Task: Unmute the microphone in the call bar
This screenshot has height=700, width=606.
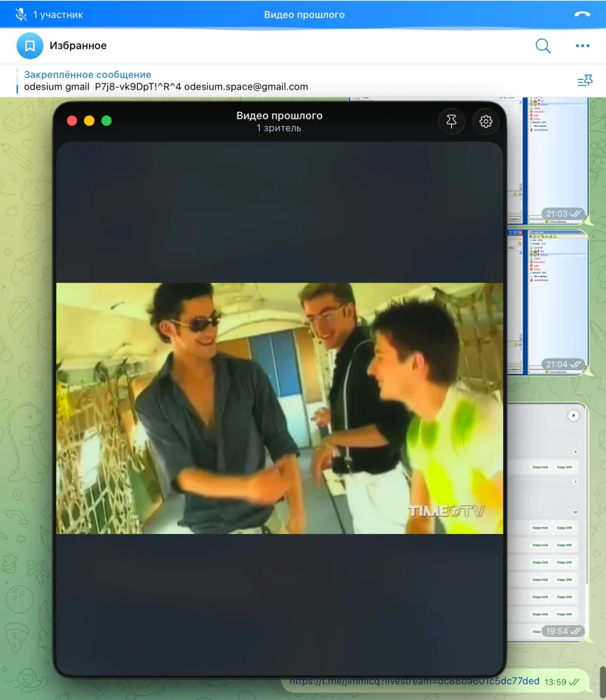Action: [20, 15]
